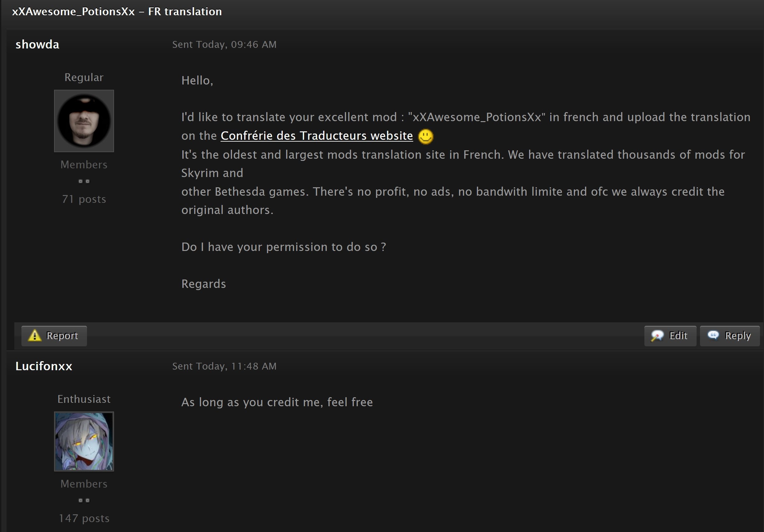Click the Lucifonxx username

[43, 366]
